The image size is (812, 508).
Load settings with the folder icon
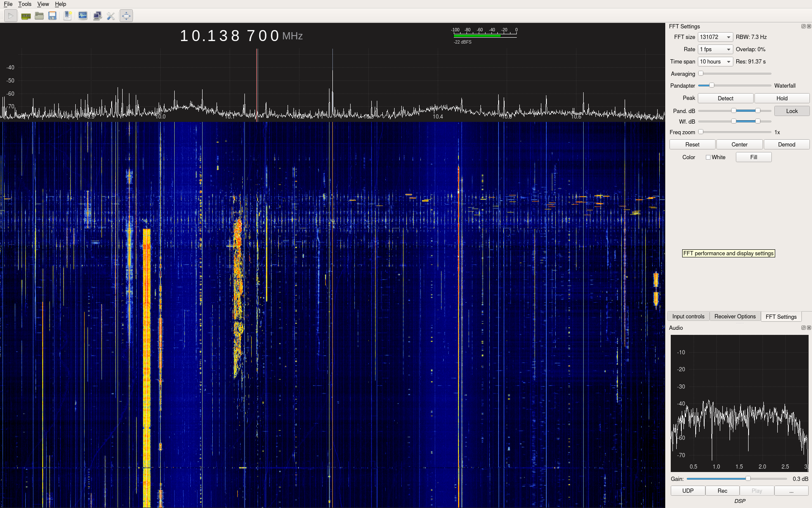pos(39,16)
